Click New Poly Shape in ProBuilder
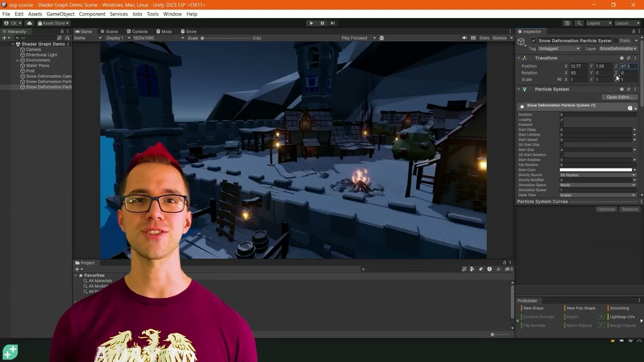Viewport: 644px width, 362px height. coord(581,308)
